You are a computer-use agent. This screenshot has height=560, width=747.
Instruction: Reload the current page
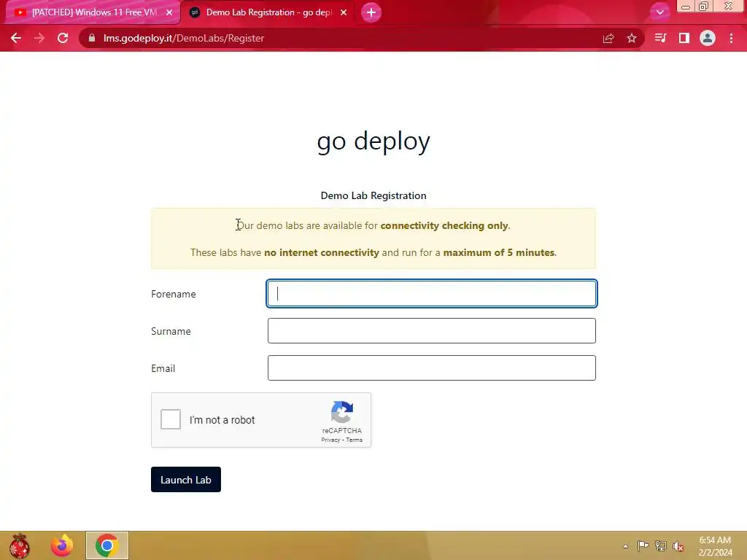(63, 38)
